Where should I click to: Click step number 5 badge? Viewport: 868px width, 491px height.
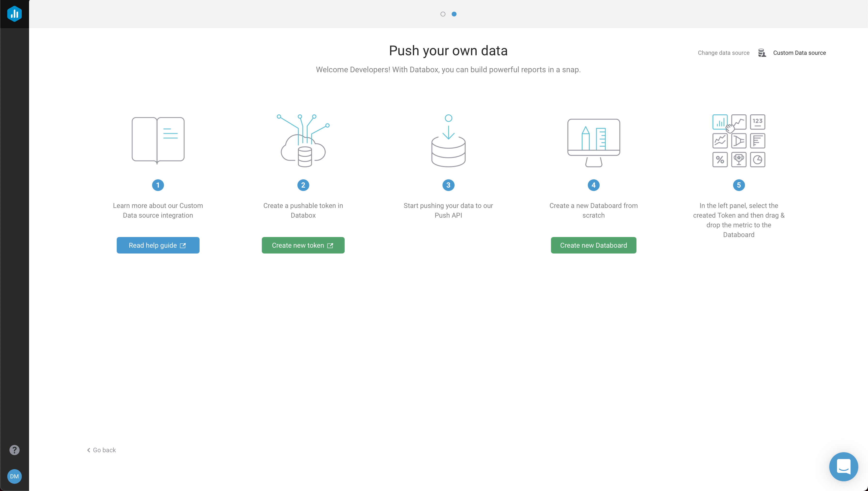click(x=739, y=185)
